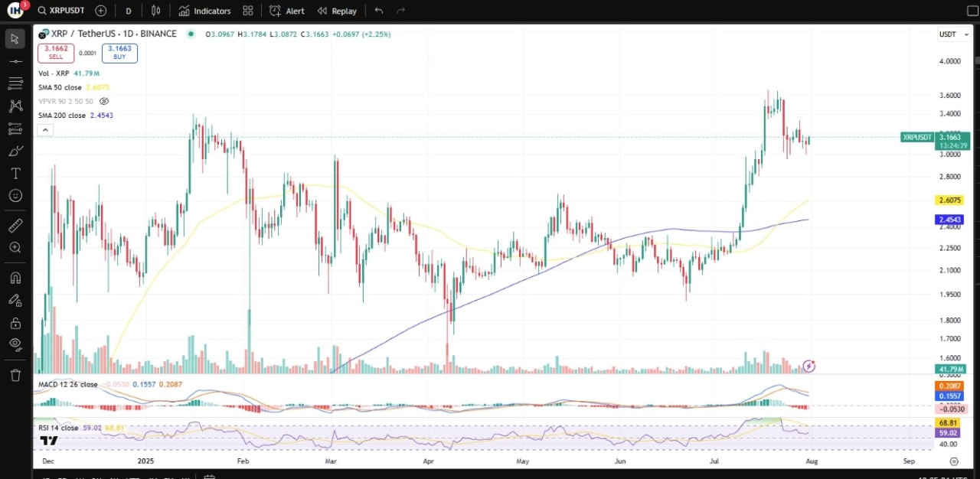The height and width of the screenshot is (479, 980).
Task: Click the XRPUSDT price label on scale
Action: click(916, 137)
